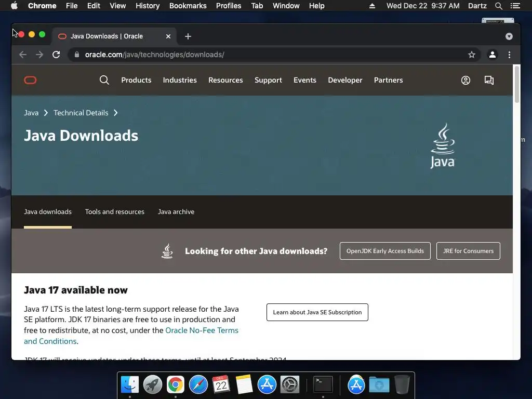Image resolution: width=532 pixels, height=399 pixels.
Task: Open Launchpad from the Dock
Action: pyautogui.click(x=153, y=385)
